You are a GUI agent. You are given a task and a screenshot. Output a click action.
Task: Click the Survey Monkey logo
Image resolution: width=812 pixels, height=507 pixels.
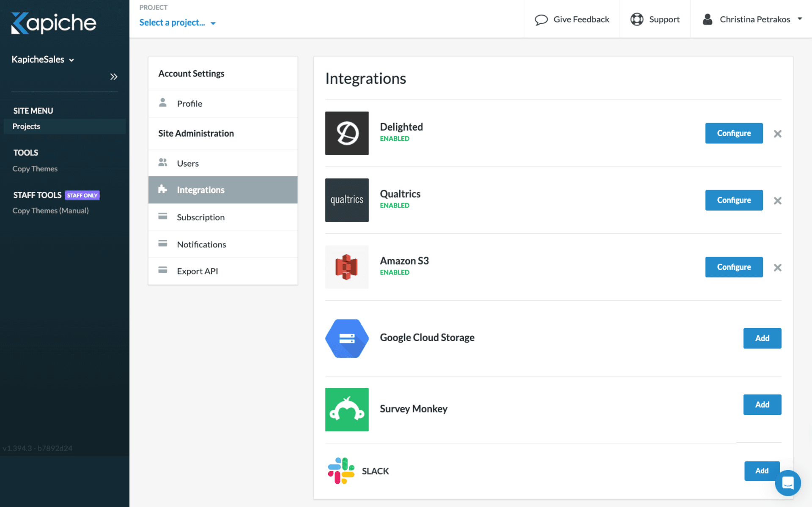346,409
